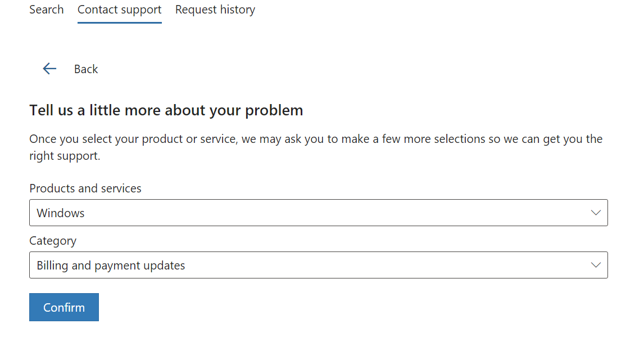The height and width of the screenshot is (346, 644).
Task: Click the underline beneath Contact support
Action: (x=119, y=23)
